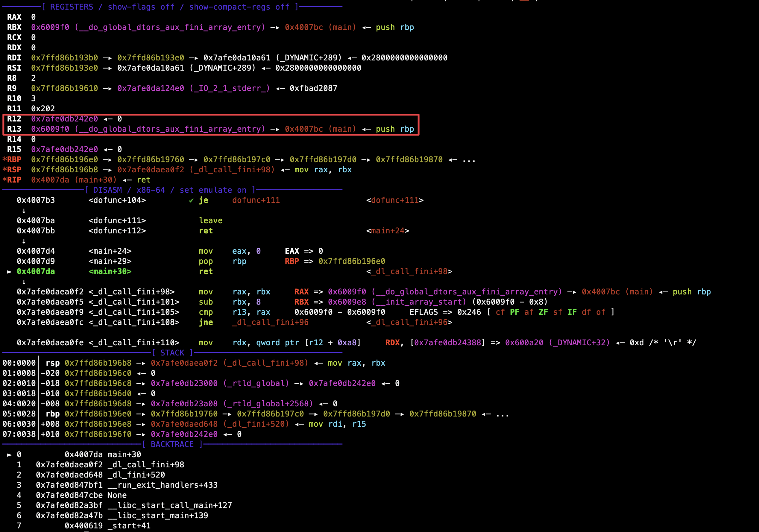Click the BACKTRACE section header
Image resolution: width=759 pixels, height=532 pixels.
click(x=172, y=444)
